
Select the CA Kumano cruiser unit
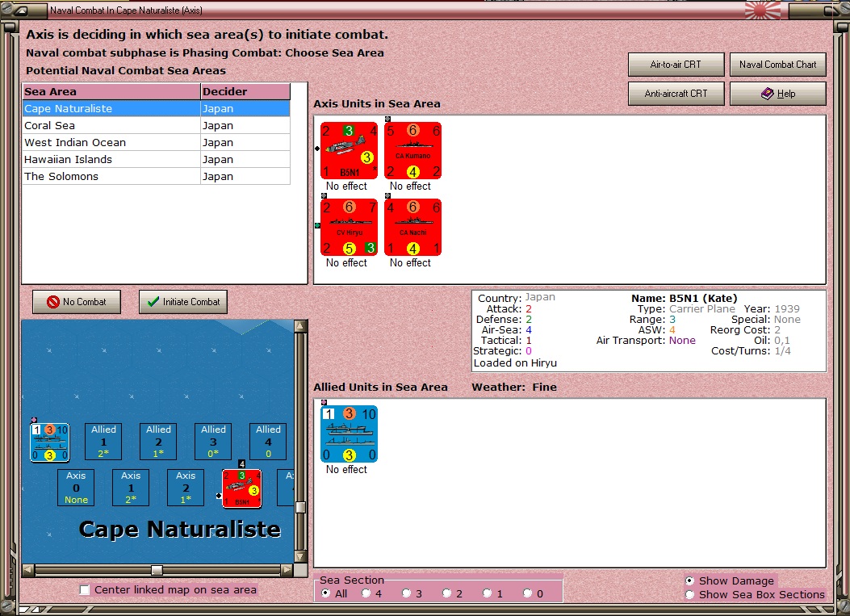click(x=413, y=151)
